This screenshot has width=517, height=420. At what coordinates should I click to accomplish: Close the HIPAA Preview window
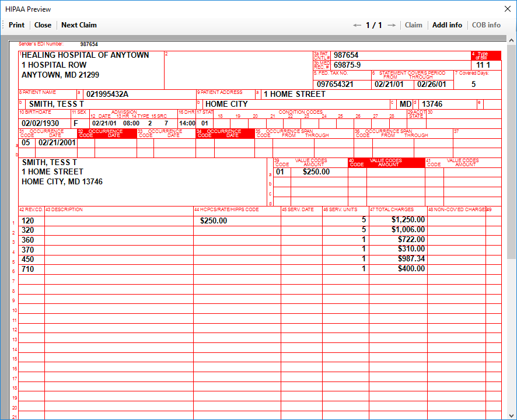pyautogui.click(x=508, y=9)
